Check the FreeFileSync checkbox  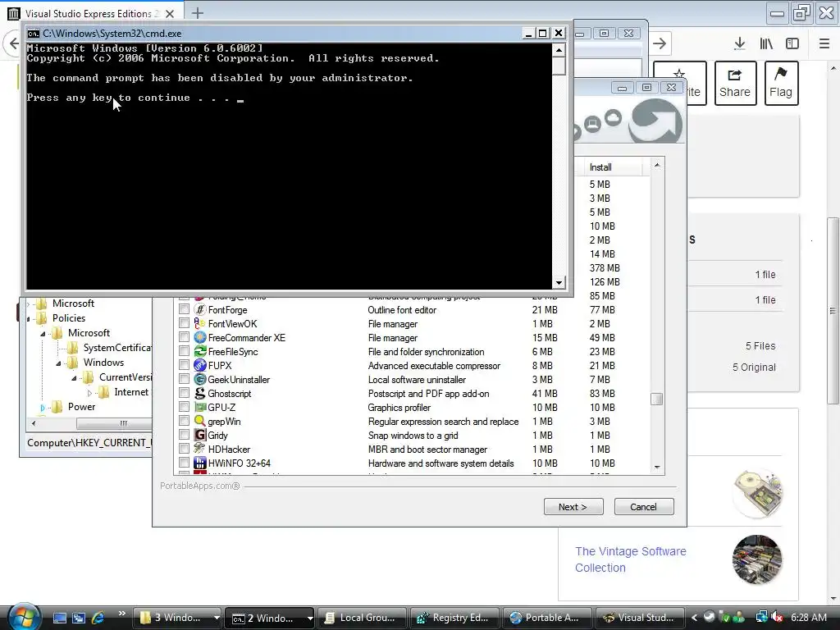(x=184, y=351)
